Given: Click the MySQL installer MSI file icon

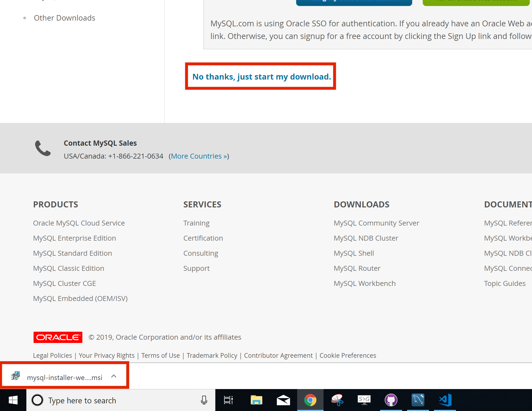Looking at the screenshot, I should click(x=15, y=377).
